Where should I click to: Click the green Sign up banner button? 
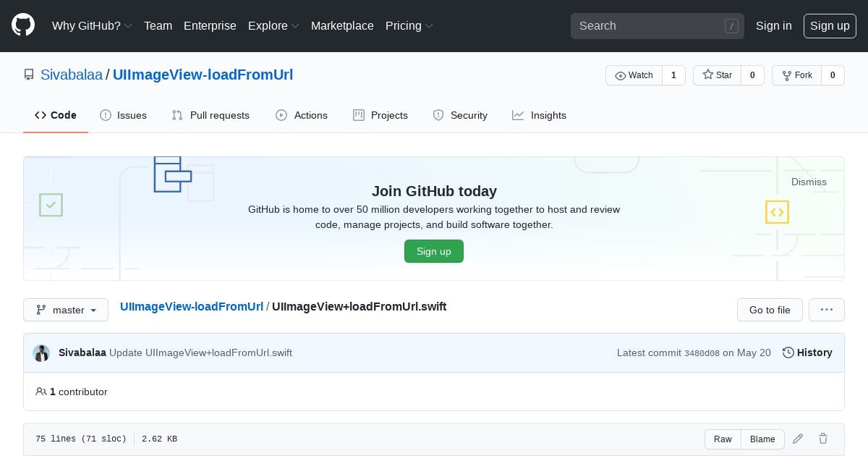click(434, 251)
